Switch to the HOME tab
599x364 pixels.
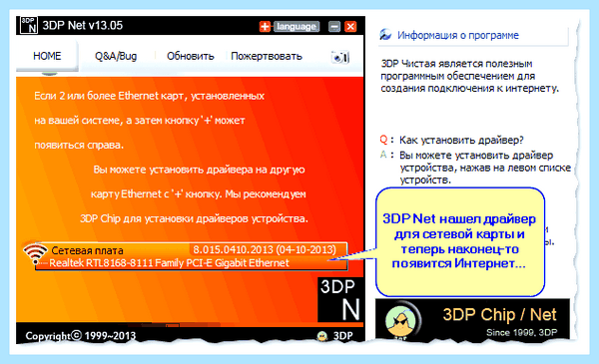click(47, 56)
